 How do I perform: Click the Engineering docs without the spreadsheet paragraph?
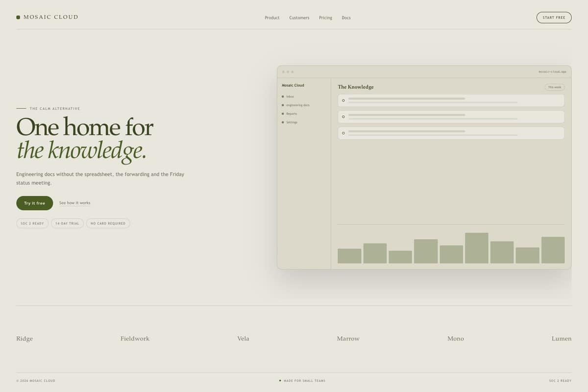click(x=100, y=178)
